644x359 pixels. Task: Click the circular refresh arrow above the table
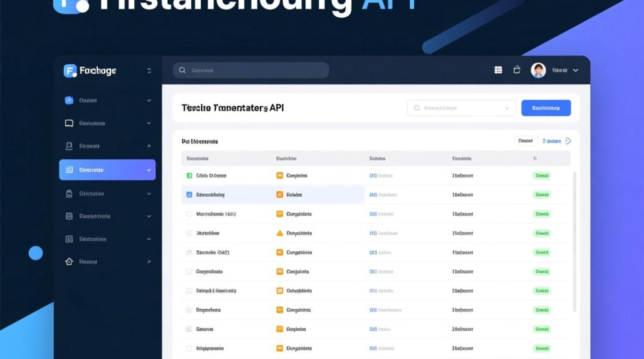(568, 141)
